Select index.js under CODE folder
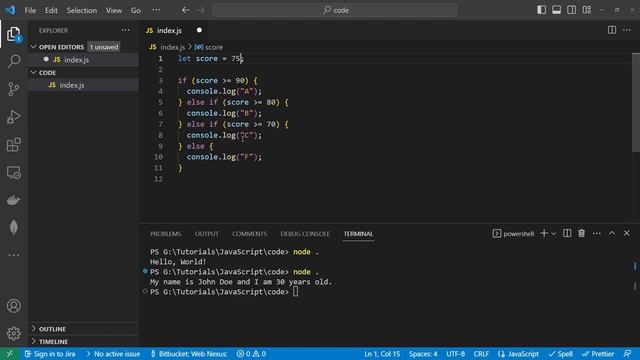The image size is (640, 360). 83,85
